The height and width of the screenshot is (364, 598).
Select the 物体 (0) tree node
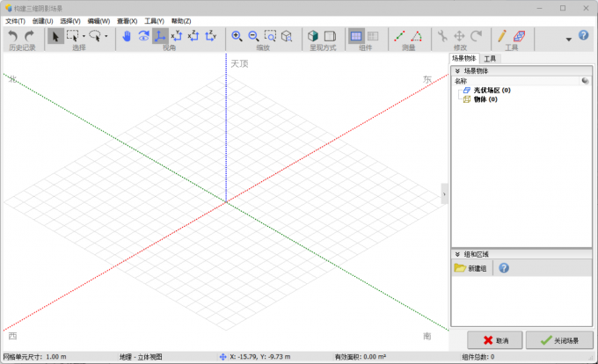(x=485, y=99)
